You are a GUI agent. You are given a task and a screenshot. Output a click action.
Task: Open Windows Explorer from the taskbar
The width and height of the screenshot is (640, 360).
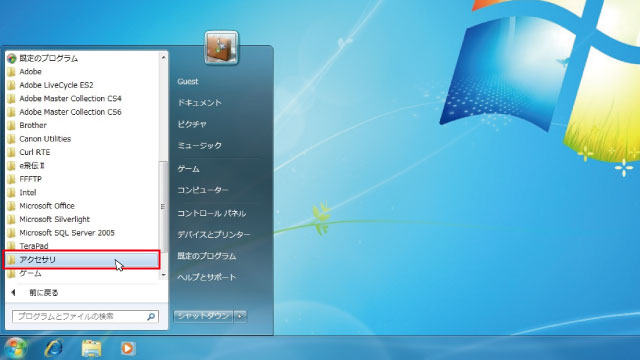click(x=91, y=349)
